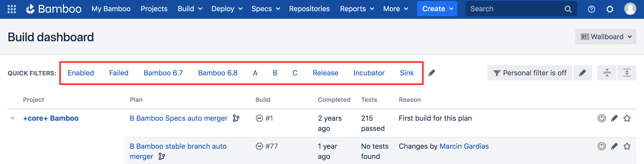Collapse the +core+ Bamboo project group

coord(13,118)
